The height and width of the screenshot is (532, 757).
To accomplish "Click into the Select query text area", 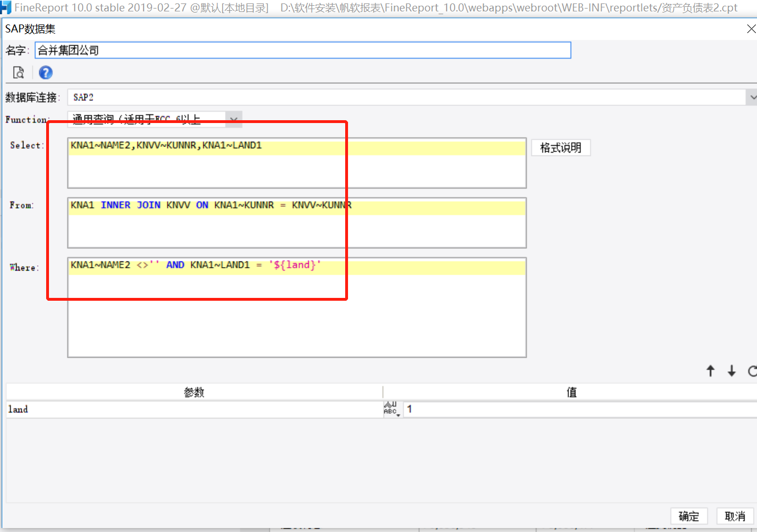I will tap(297, 163).
